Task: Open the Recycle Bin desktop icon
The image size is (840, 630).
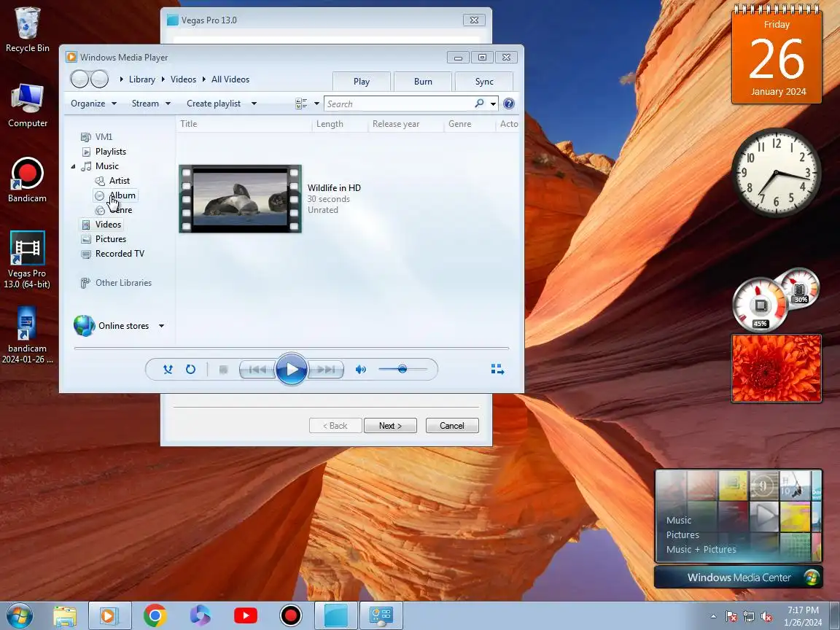Action: pos(27,29)
